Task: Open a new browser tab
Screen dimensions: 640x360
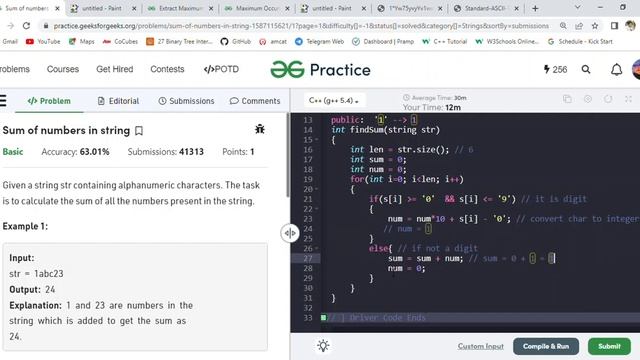Action: pyautogui.click(x=535, y=8)
